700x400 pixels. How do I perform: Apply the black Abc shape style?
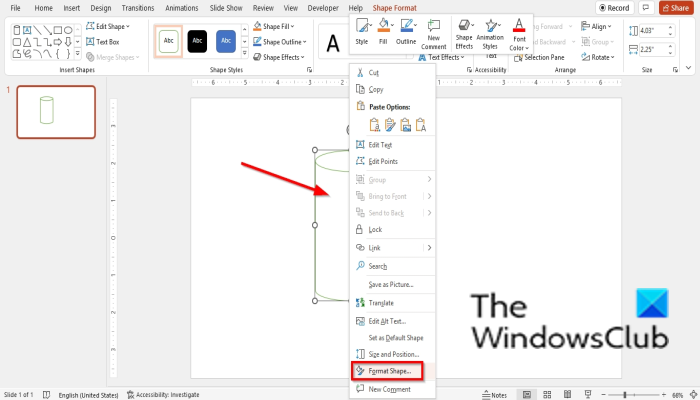pos(197,41)
